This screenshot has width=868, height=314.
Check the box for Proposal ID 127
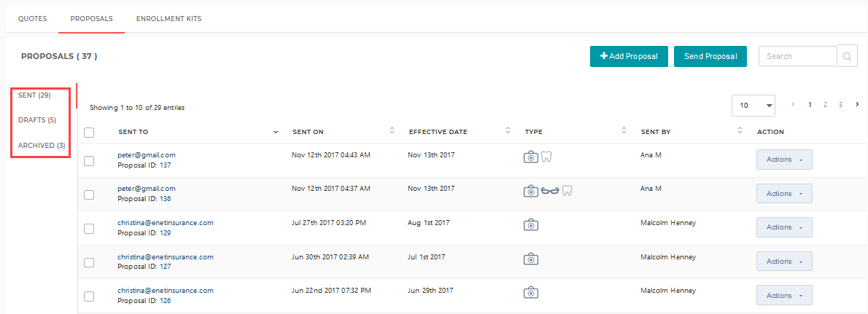coord(89,262)
